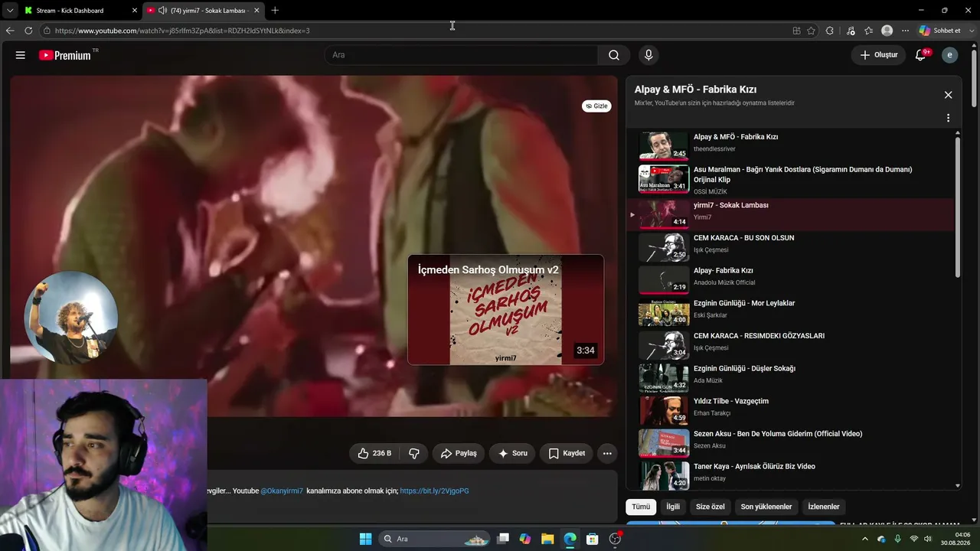Screen dimensions: 980x551
Task: Open the account avatar menu
Action: click(x=950, y=55)
